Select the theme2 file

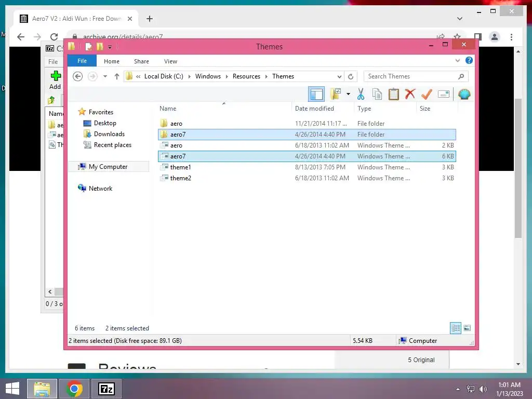click(x=307, y=178)
